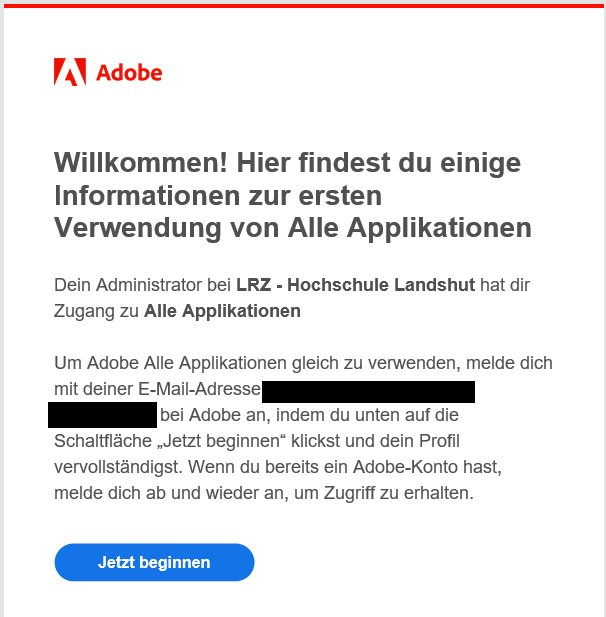The height and width of the screenshot is (617, 606).
Task: Click the red Adobe logo icon
Action: (x=70, y=72)
